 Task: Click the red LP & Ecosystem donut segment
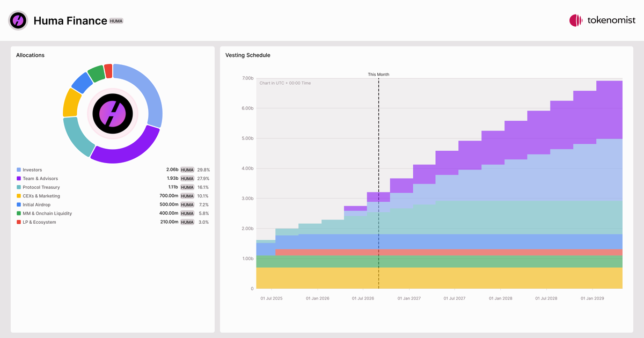tap(108, 70)
